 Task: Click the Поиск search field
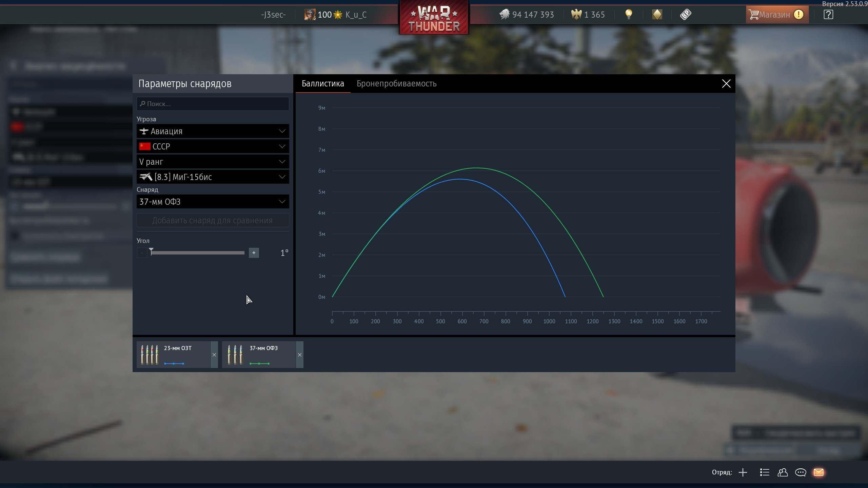[213, 104]
